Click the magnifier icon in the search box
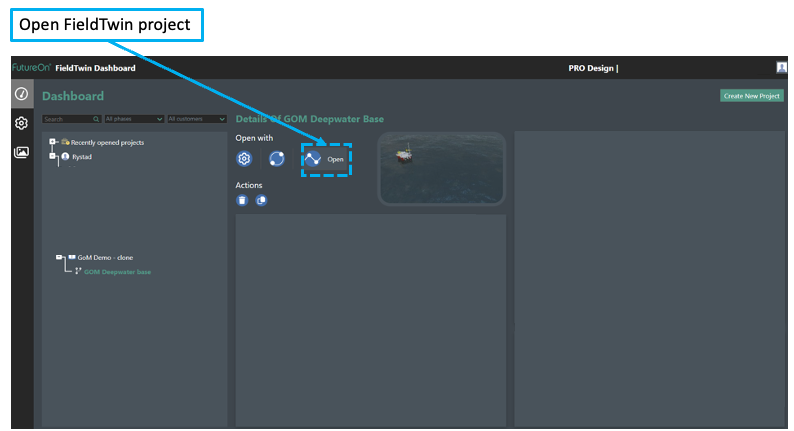The width and height of the screenshot is (794, 431). pos(96,119)
